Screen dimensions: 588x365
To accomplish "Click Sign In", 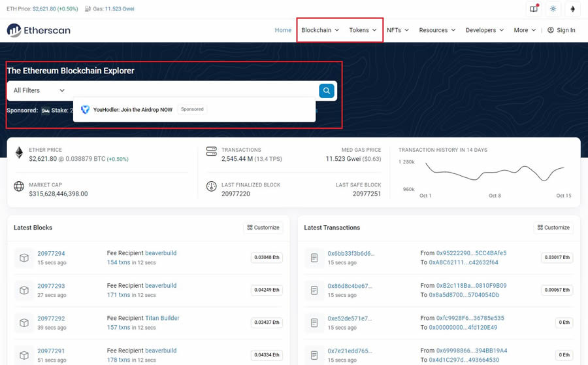I will click(x=561, y=30).
